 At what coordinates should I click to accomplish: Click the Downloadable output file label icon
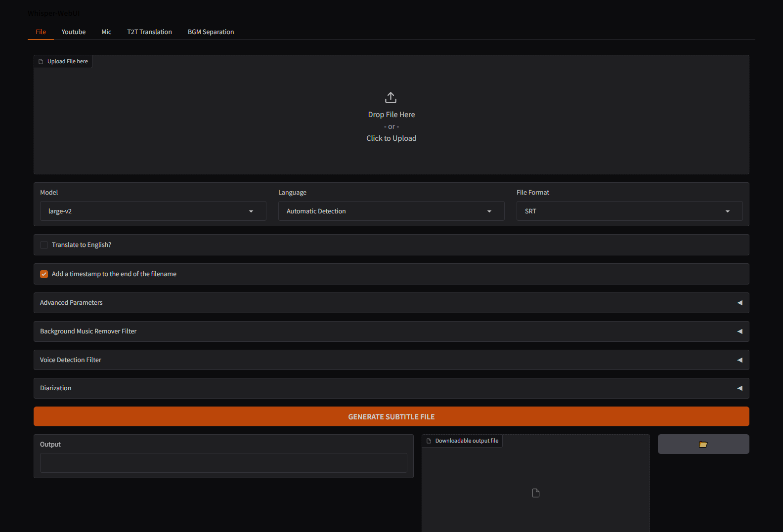click(429, 441)
